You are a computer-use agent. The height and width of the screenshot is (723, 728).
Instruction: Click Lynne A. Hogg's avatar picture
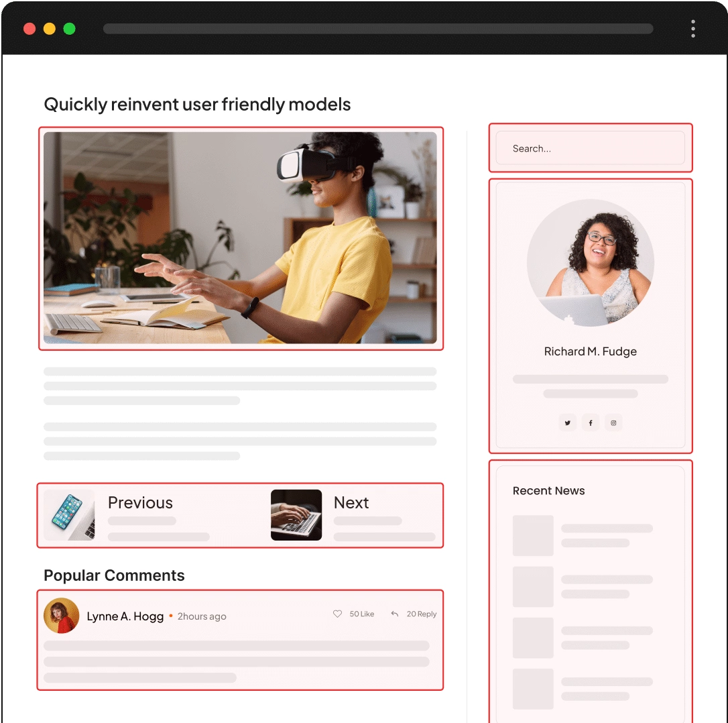pyautogui.click(x=61, y=615)
